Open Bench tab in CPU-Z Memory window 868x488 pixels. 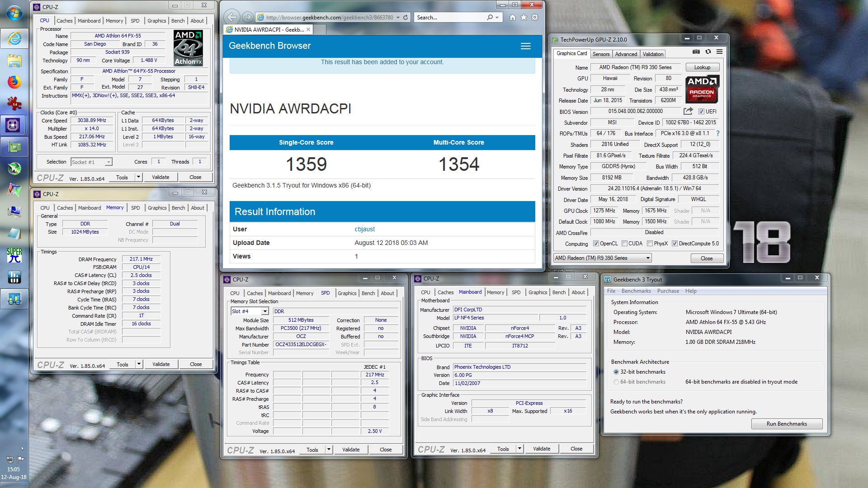179,208
